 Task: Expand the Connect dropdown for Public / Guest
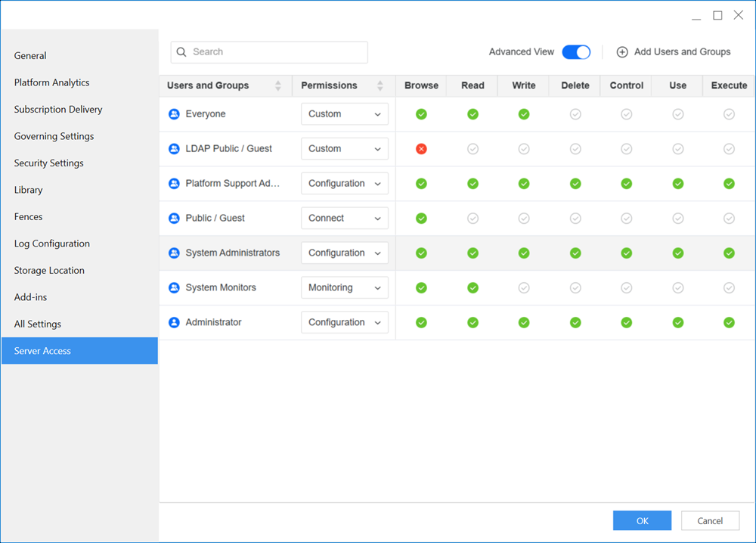tap(345, 219)
